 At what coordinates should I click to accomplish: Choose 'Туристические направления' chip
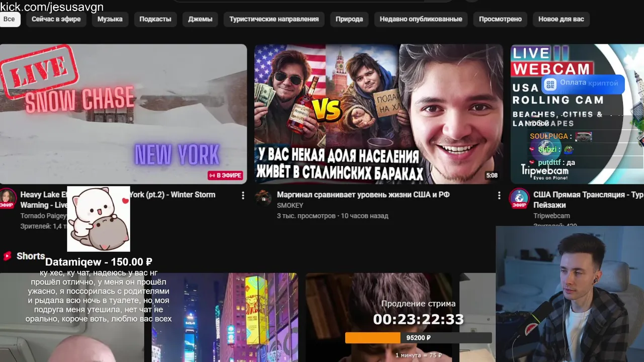click(274, 19)
